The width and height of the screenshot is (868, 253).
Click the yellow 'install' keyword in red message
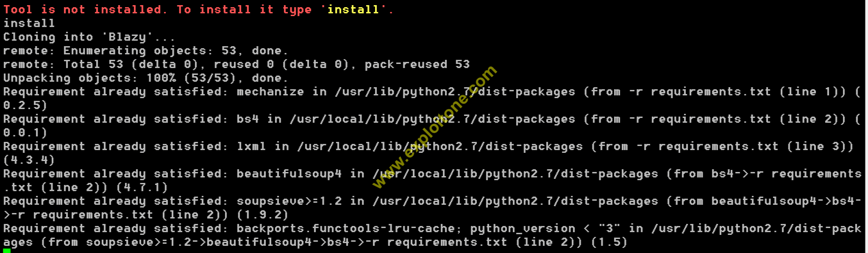pos(353,10)
